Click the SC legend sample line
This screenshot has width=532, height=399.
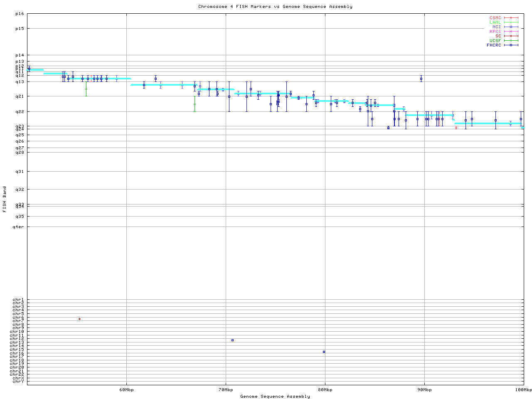[511, 36]
